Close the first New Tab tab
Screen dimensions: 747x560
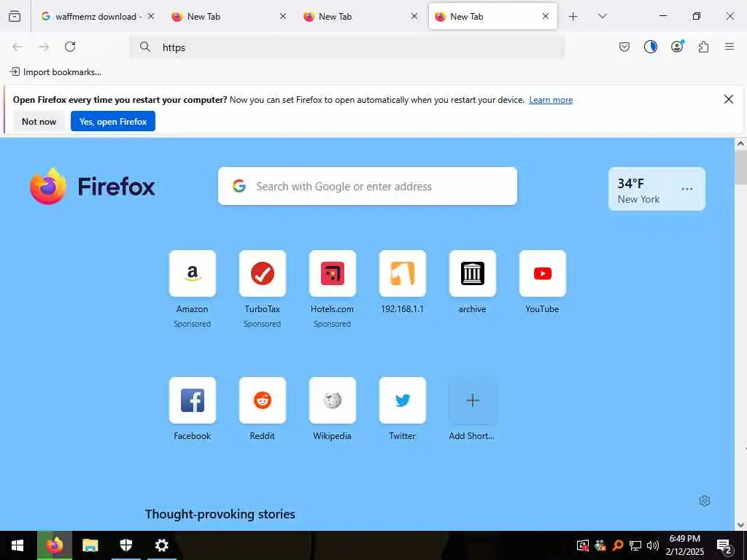click(283, 16)
